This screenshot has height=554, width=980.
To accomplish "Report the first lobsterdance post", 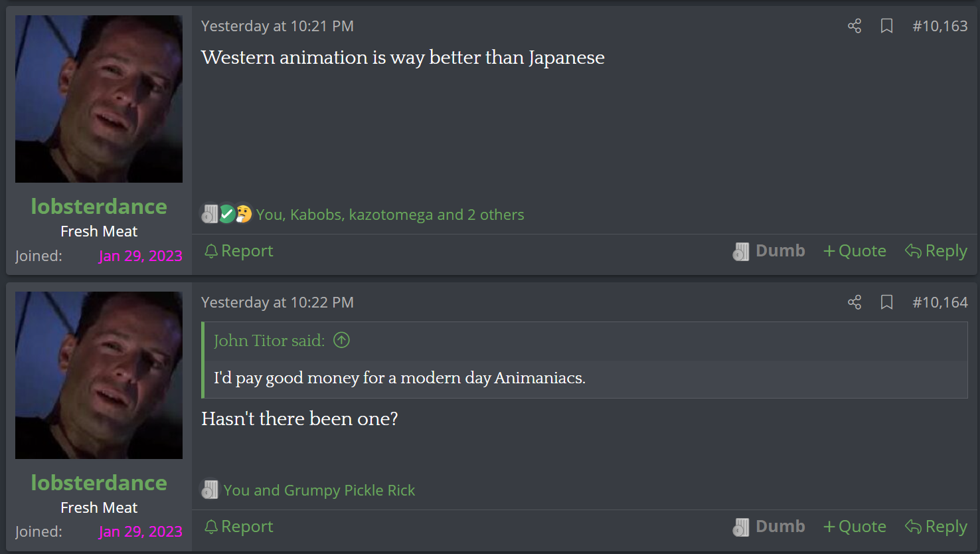I will [x=239, y=250].
